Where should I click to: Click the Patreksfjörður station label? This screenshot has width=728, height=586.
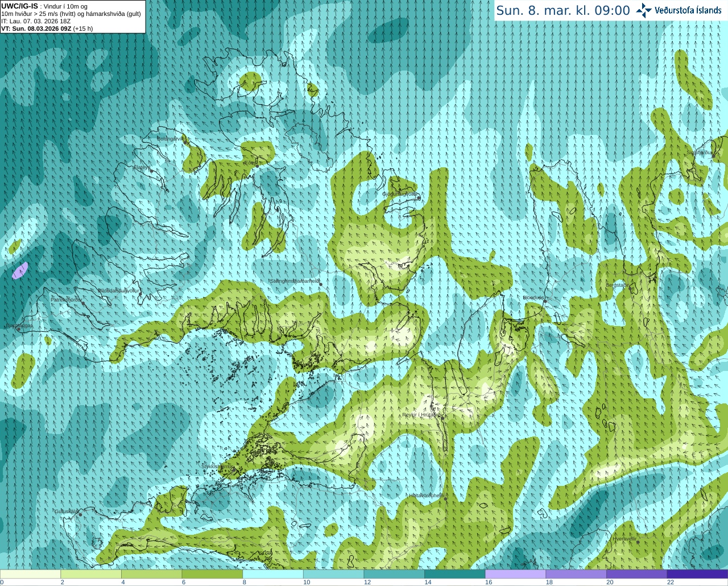point(66,299)
